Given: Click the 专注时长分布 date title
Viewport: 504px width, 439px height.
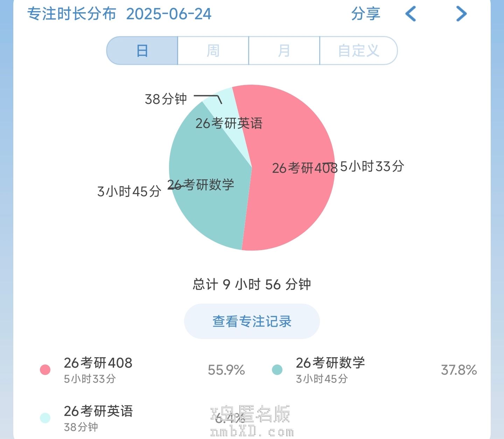Looking at the screenshot, I should click(x=119, y=14).
